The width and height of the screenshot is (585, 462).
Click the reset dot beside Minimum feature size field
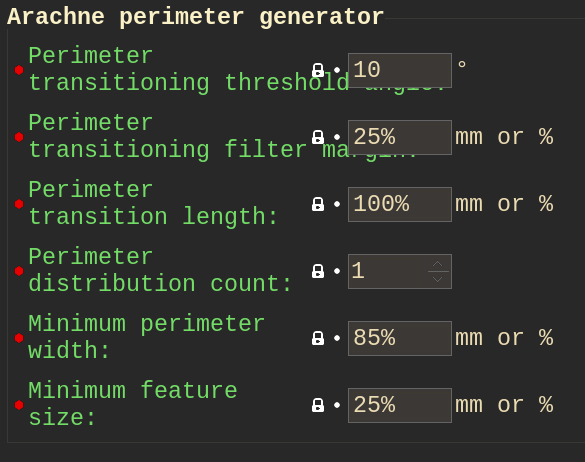point(337,405)
